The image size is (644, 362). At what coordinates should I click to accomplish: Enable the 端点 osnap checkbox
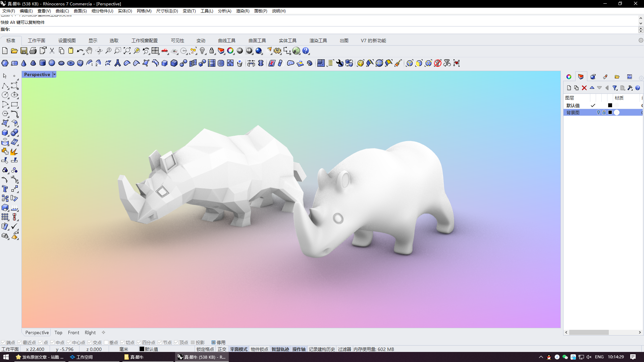pyautogui.click(x=3, y=343)
